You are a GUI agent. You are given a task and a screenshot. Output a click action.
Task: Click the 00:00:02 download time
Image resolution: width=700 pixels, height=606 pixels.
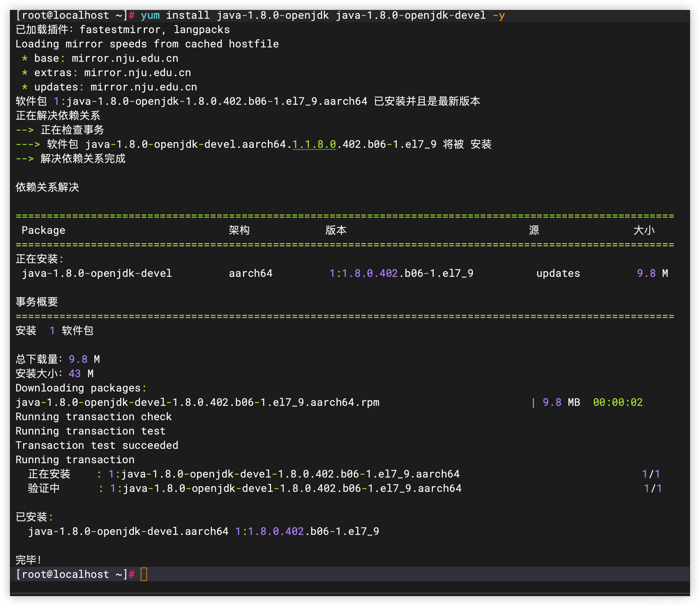click(618, 403)
